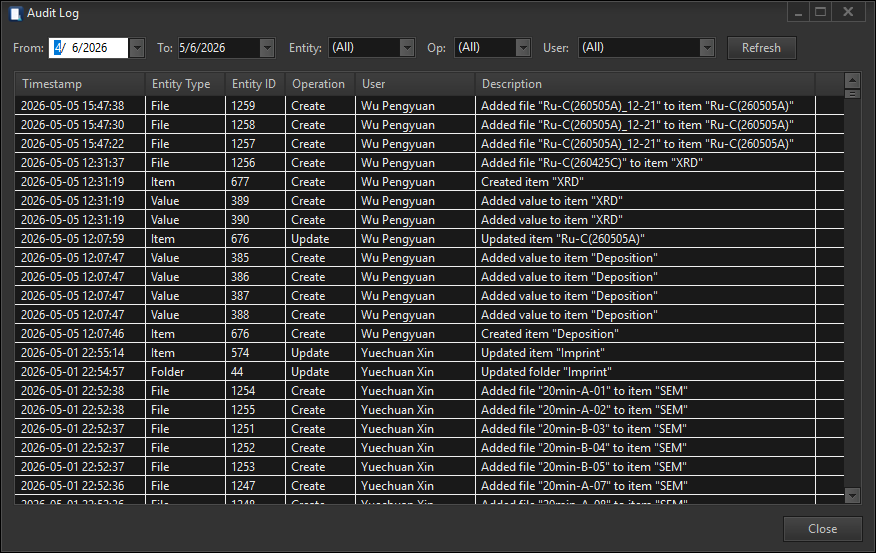Expand the Entity filter dropdown
876x553 pixels.
(x=407, y=48)
